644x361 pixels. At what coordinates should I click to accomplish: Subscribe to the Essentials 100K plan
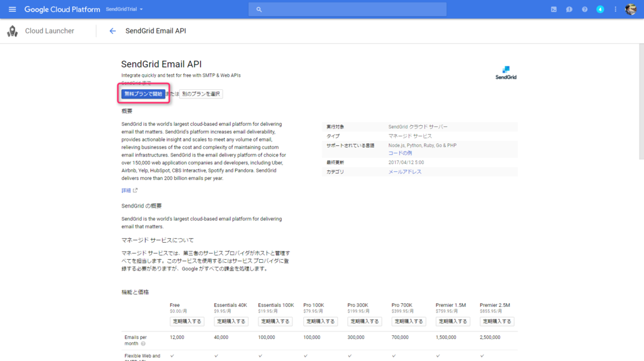(275, 321)
